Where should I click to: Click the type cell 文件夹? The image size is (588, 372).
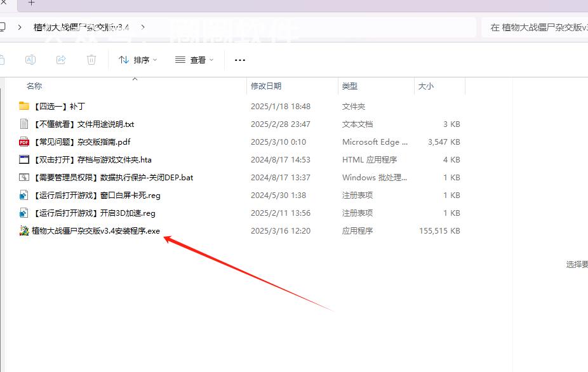353,107
